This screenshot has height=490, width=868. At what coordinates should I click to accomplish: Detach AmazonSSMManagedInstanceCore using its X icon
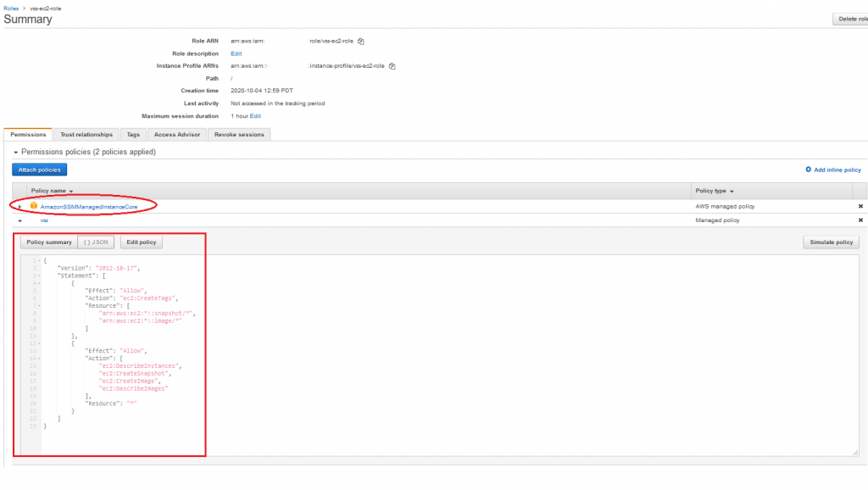point(860,205)
